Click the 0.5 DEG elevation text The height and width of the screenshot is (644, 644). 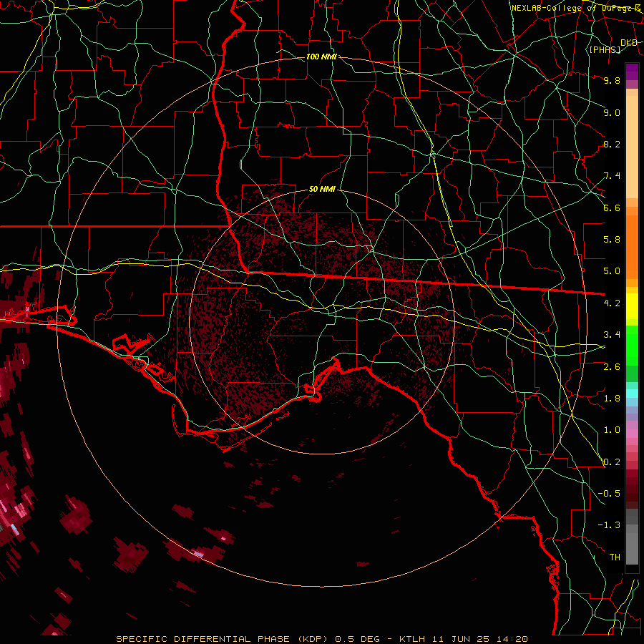(x=358, y=639)
